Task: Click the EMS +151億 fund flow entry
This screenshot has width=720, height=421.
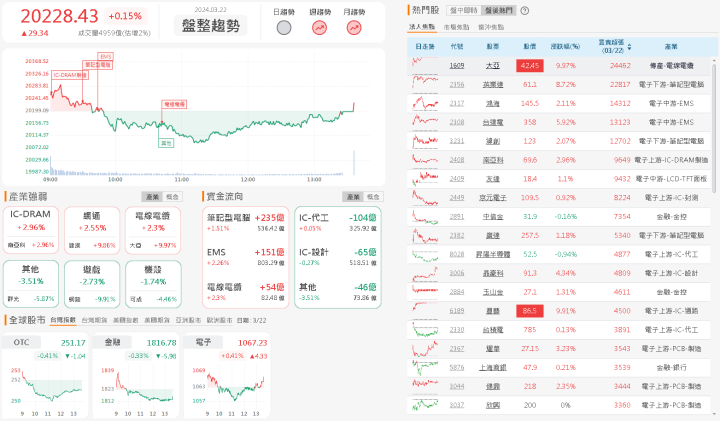Action: pyautogui.click(x=246, y=257)
